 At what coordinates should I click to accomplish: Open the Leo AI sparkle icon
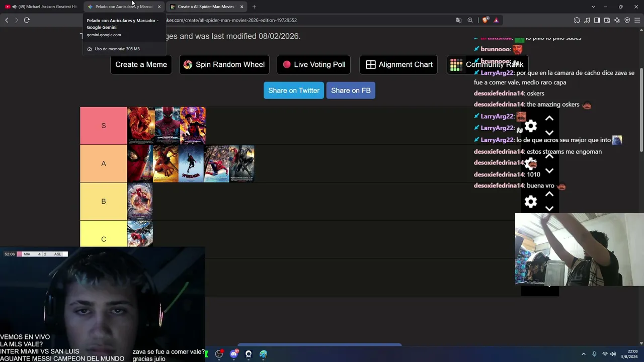(x=617, y=20)
